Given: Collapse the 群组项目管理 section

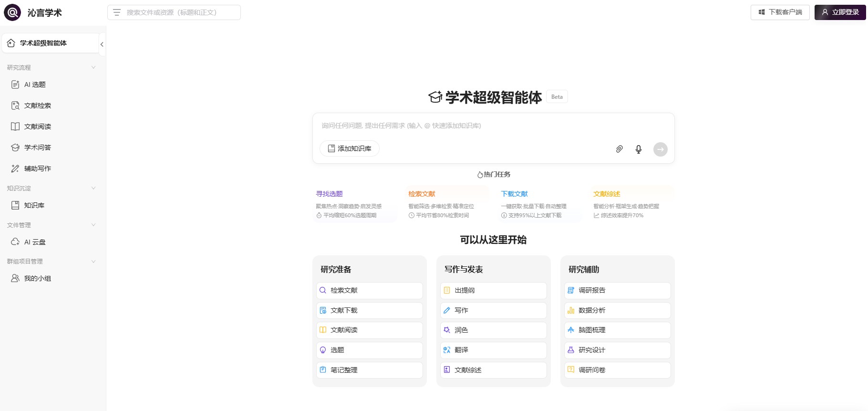Looking at the screenshot, I should click(x=93, y=261).
